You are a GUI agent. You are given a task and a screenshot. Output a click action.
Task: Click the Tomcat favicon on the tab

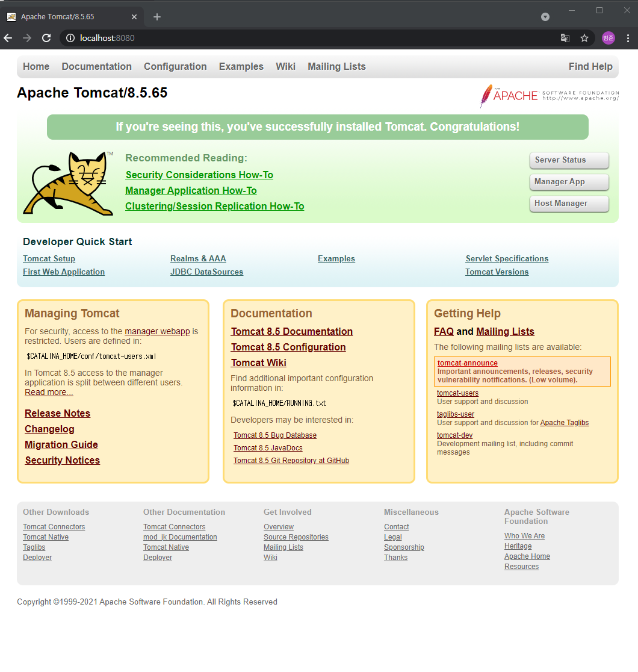point(11,17)
